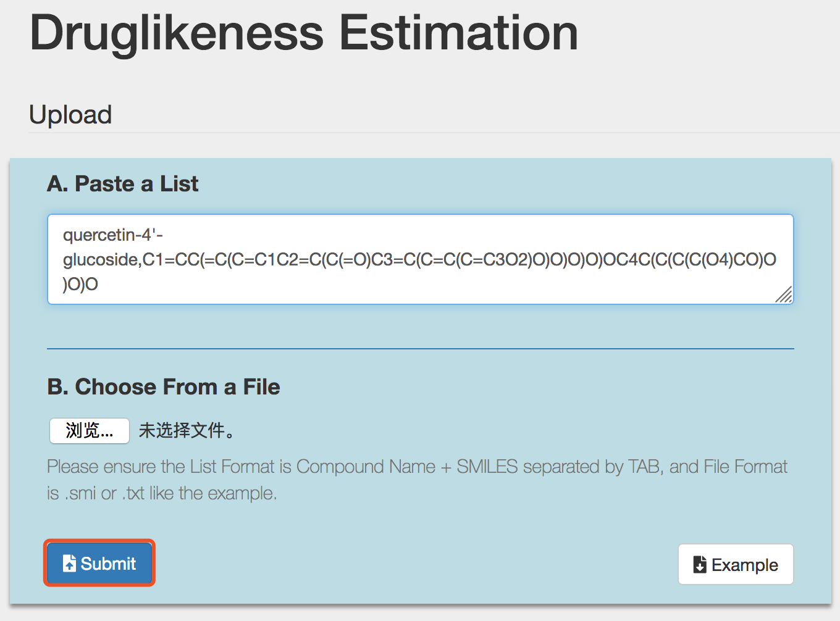Viewport: 840px width, 621px height.
Task: Select the Upload section heading
Action: coord(70,115)
